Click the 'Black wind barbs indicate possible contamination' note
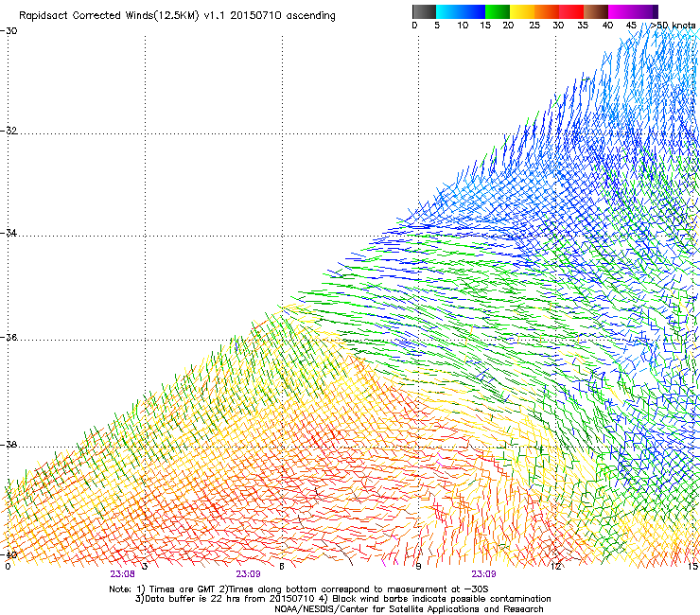The height and width of the screenshot is (615, 700). [442, 599]
